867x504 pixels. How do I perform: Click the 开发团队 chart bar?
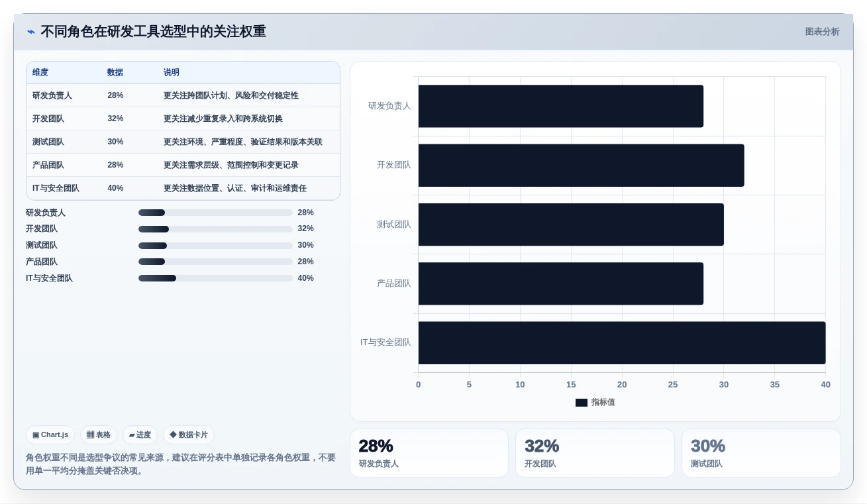pyautogui.click(x=581, y=165)
